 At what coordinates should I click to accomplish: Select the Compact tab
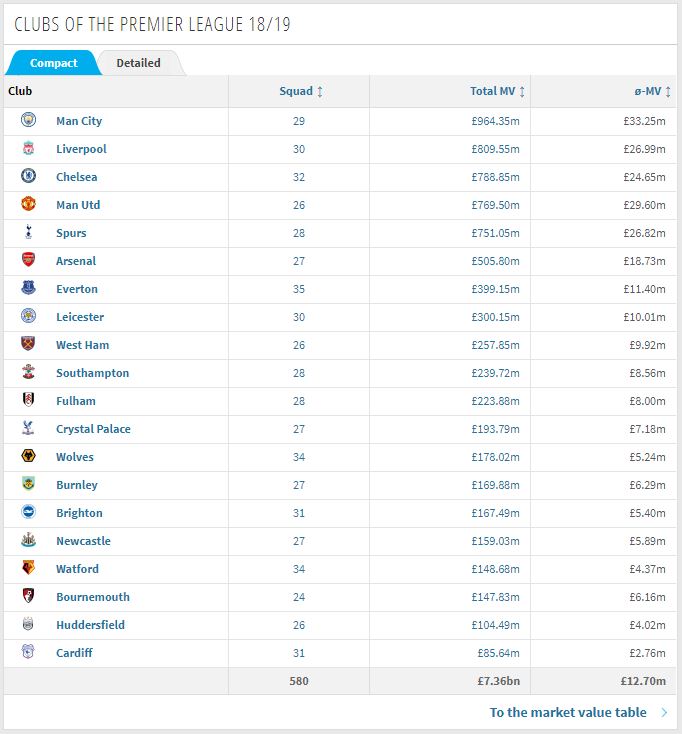[x=53, y=63]
